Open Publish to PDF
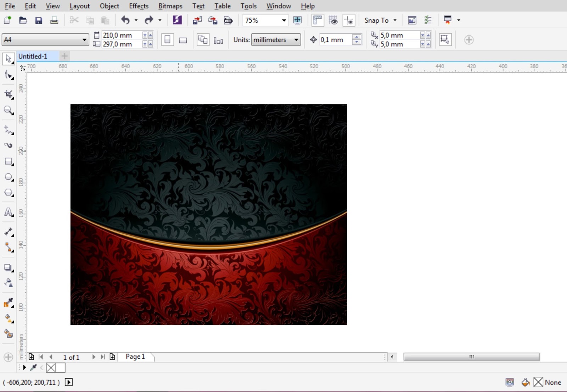The image size is (567, 392). pyautogui.click(x=229, y=20)
